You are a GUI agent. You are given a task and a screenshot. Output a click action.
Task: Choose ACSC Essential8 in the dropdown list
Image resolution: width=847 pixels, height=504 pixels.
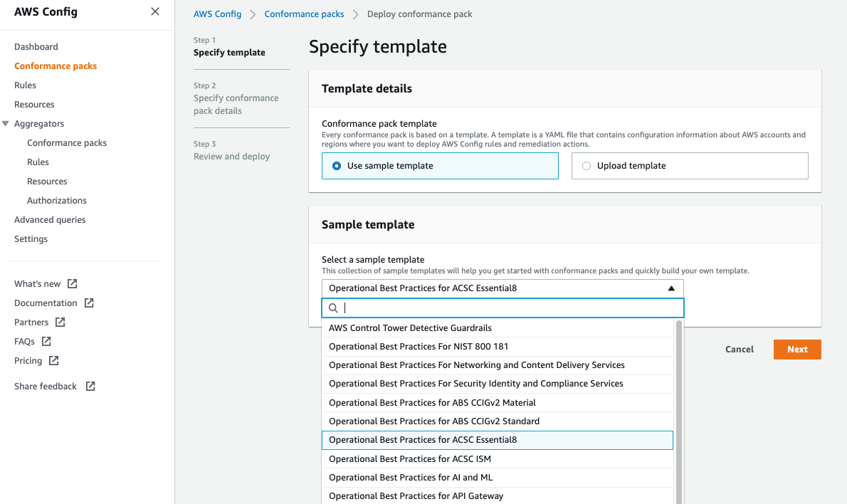click(498, 440)
